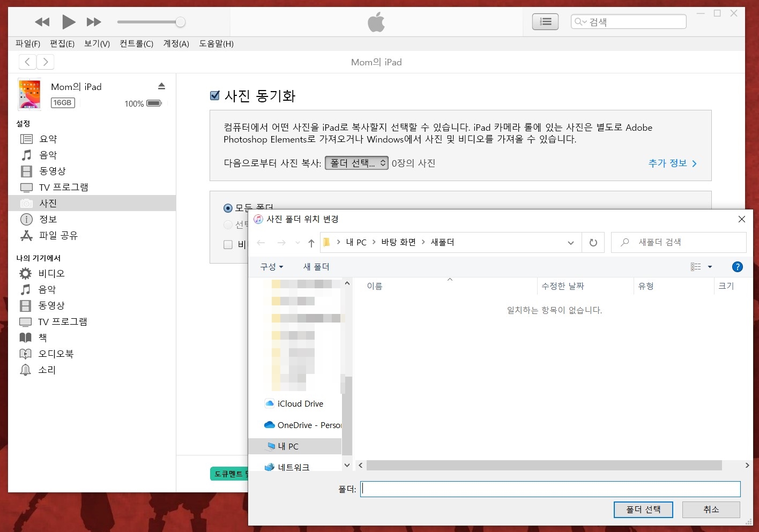Select 음악 under 설정 sidebar

coord(92,155)
